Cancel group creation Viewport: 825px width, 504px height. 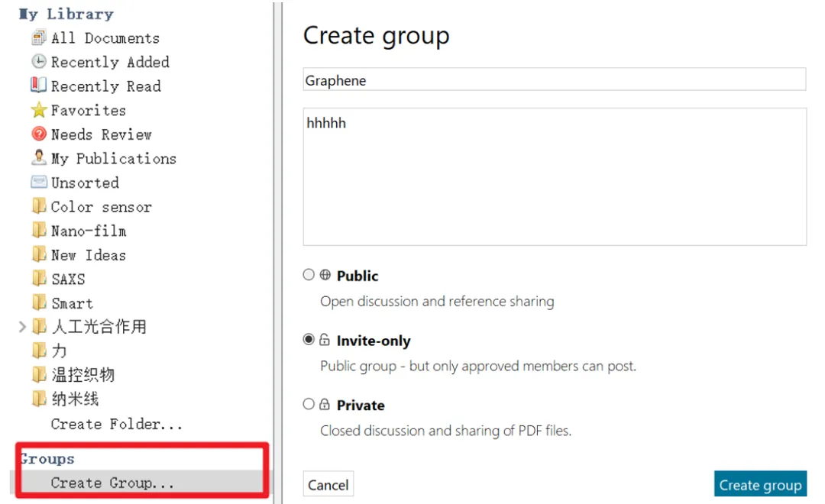[x=328, y=485]
